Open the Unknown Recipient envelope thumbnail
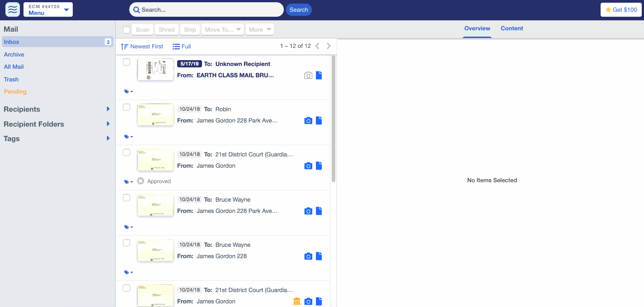Image resolution: width=644 pixels, height=307 pixels. tap(155, 70)
